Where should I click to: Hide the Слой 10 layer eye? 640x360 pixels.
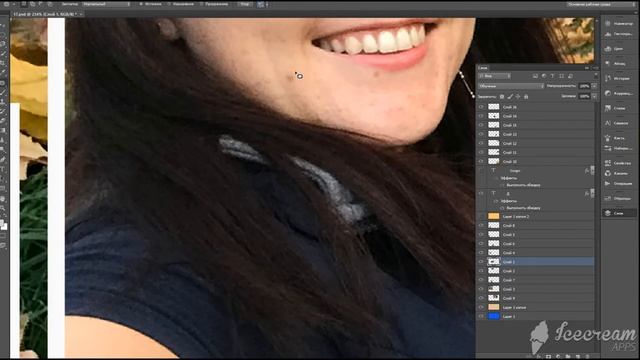481,161
